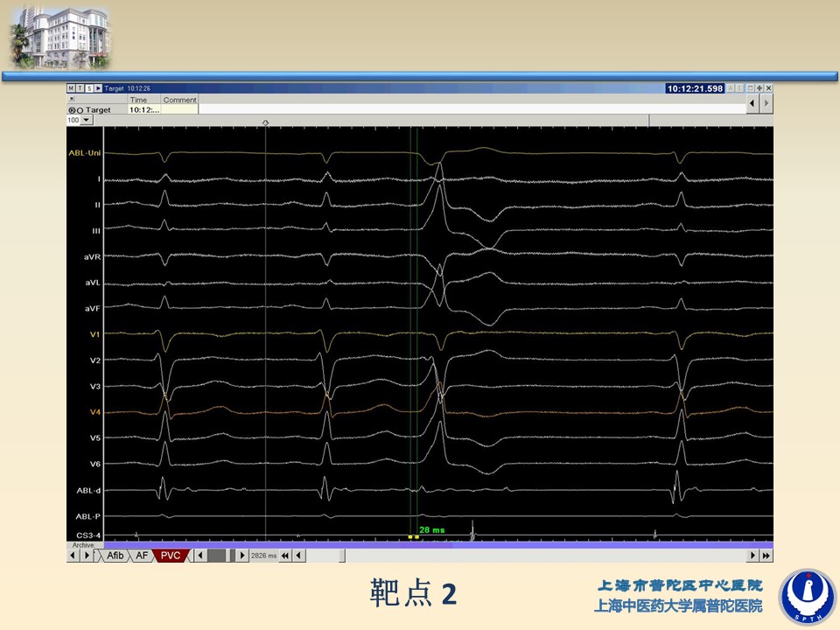Click the first yellow caliper marker
840x630 pixels.
[x=410, y=536]
